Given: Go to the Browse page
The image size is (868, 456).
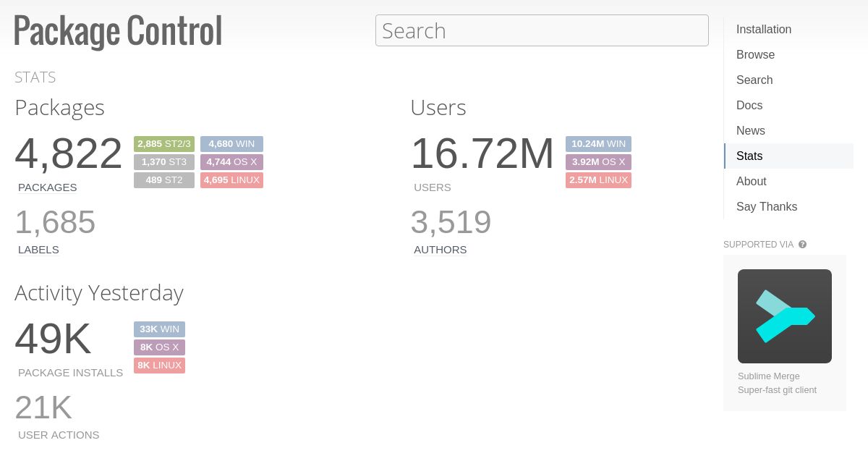Looking at the screenshot, I should (755, 55).
